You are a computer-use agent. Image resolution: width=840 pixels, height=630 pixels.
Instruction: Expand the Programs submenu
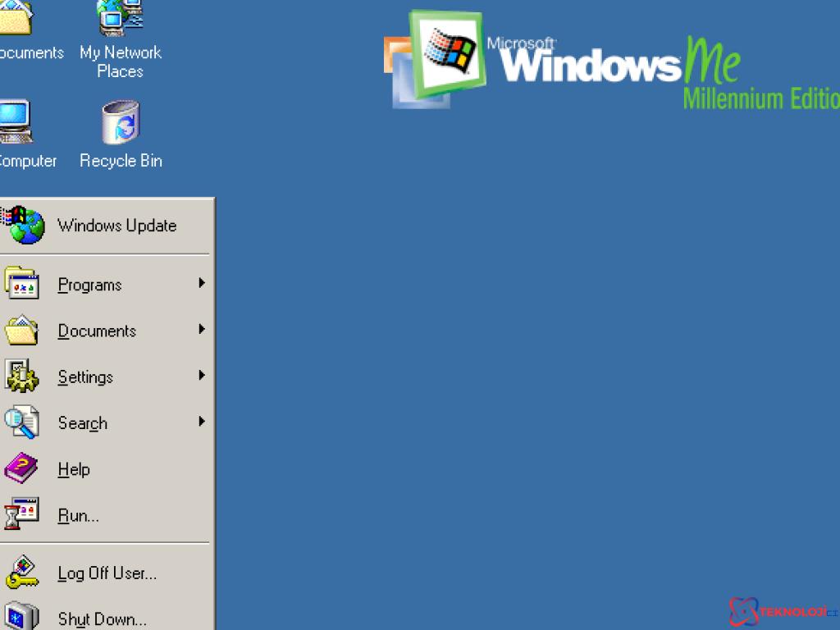201,284
